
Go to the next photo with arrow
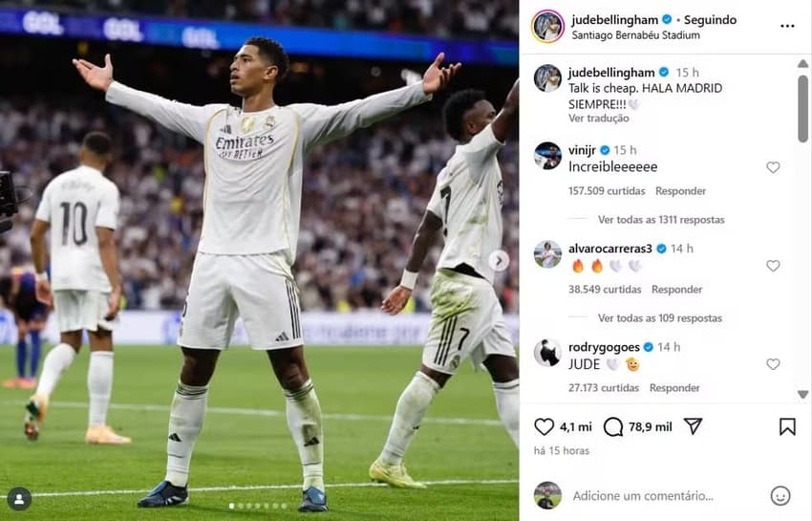(499, 261)
